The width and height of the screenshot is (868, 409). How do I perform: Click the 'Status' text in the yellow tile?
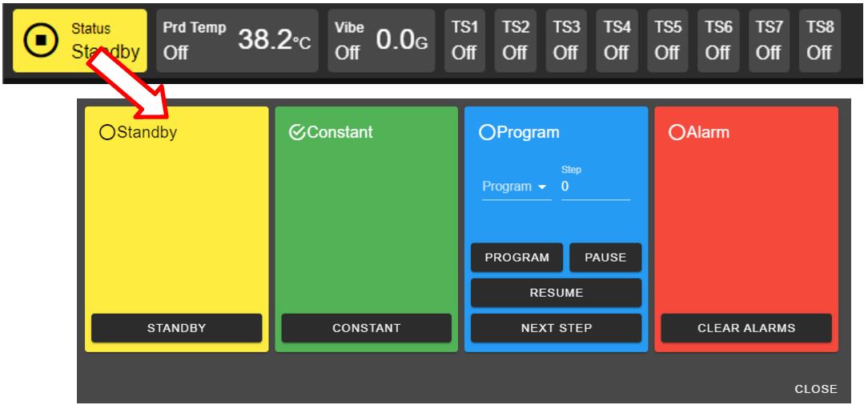(90, 30)
